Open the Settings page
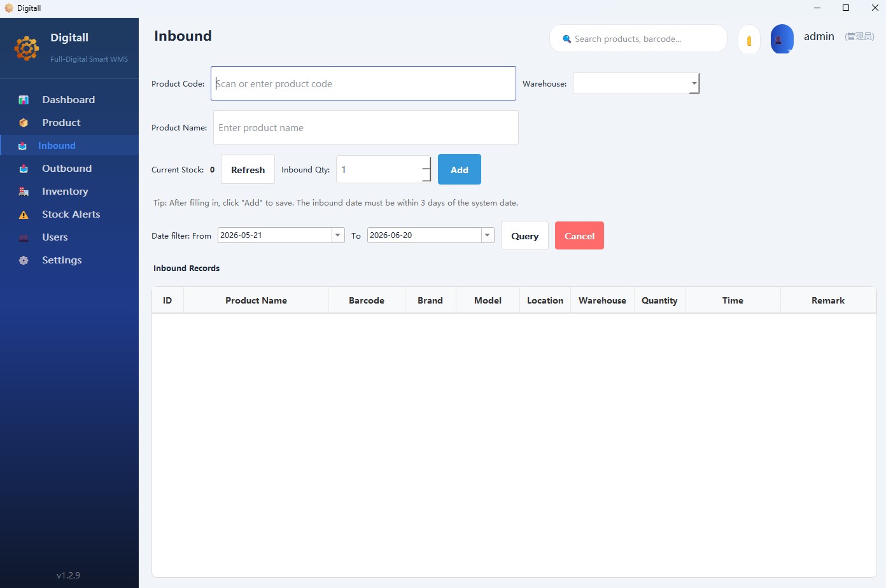 pos(69,260)
